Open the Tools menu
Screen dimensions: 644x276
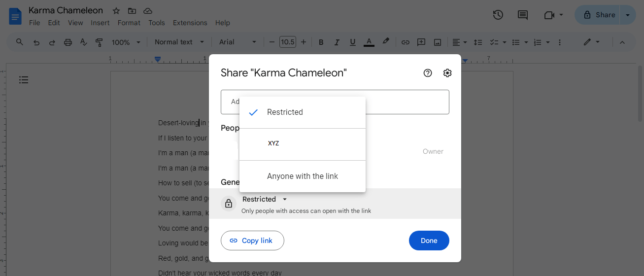pos(157,23)
